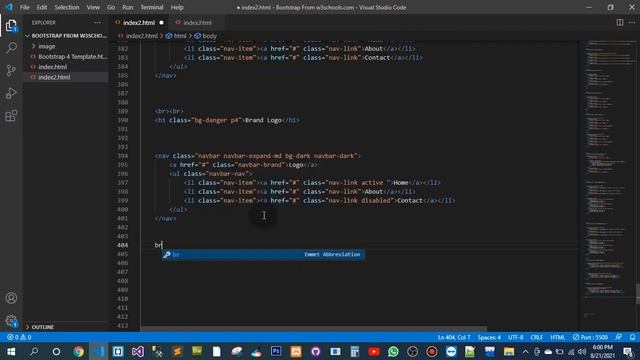Screen dimensions: 640x360
Task: Click the vertical scrollbar thumb of editor
Action: click(x=638, y=294)
